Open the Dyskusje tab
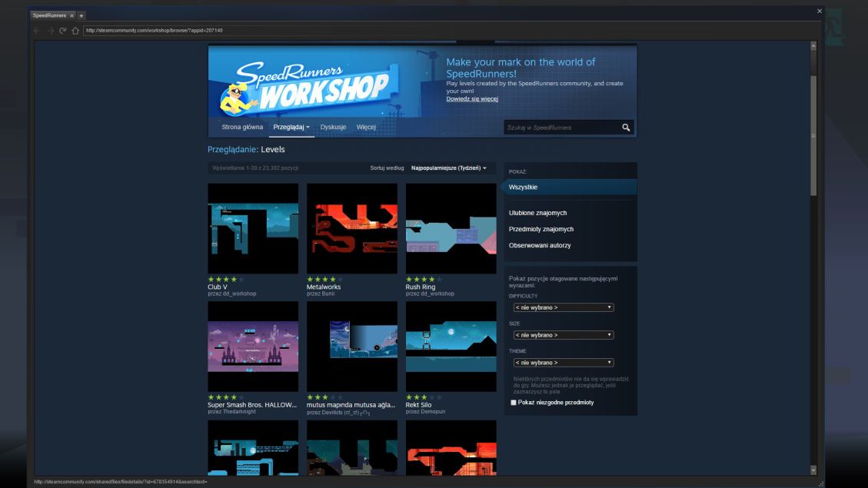Viewport: 868px width, 488px height. (333, 127)
